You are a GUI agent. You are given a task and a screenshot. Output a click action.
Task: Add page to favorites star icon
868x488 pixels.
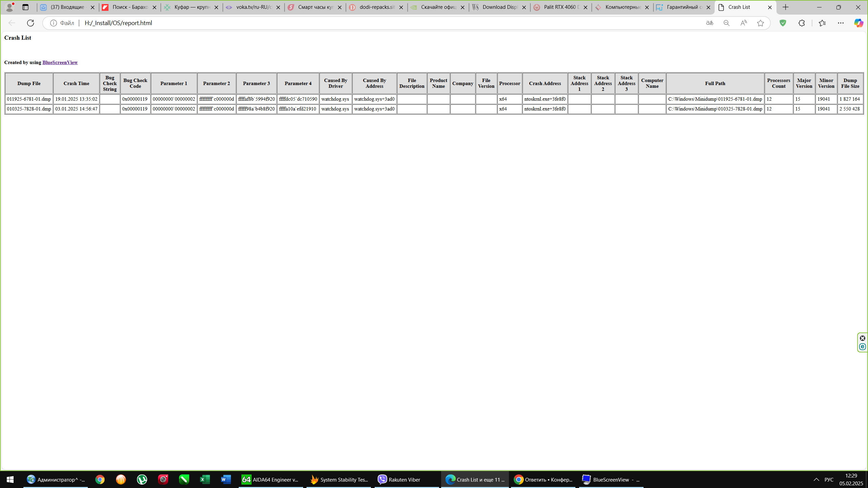(x=761, y=23)
